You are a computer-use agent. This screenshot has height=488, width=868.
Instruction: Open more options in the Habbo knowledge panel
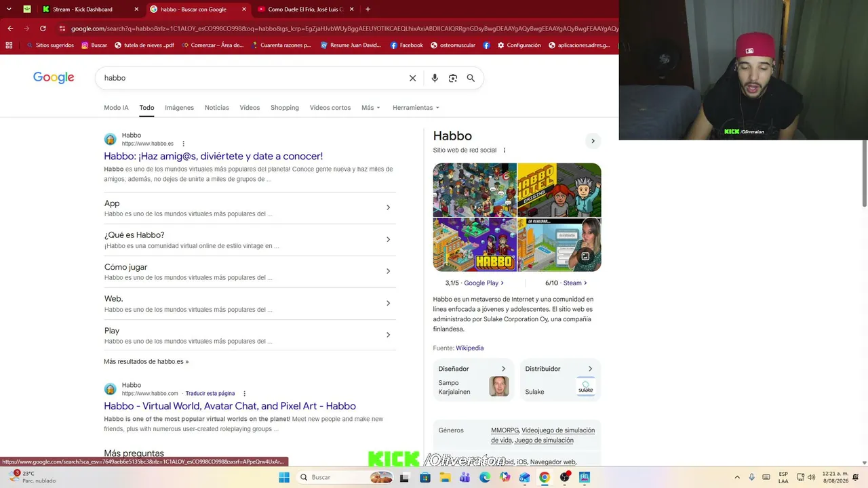coord(504,150)
